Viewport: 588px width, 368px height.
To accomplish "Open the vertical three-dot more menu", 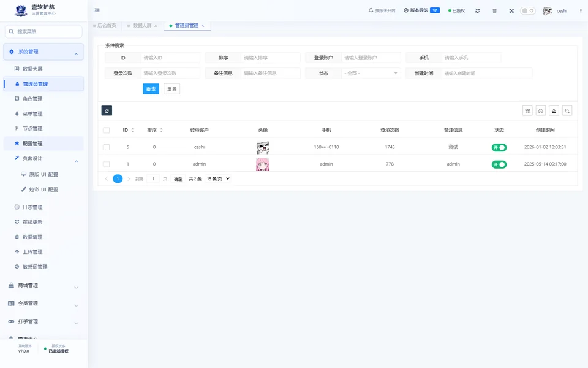I will tap(581, 10).
